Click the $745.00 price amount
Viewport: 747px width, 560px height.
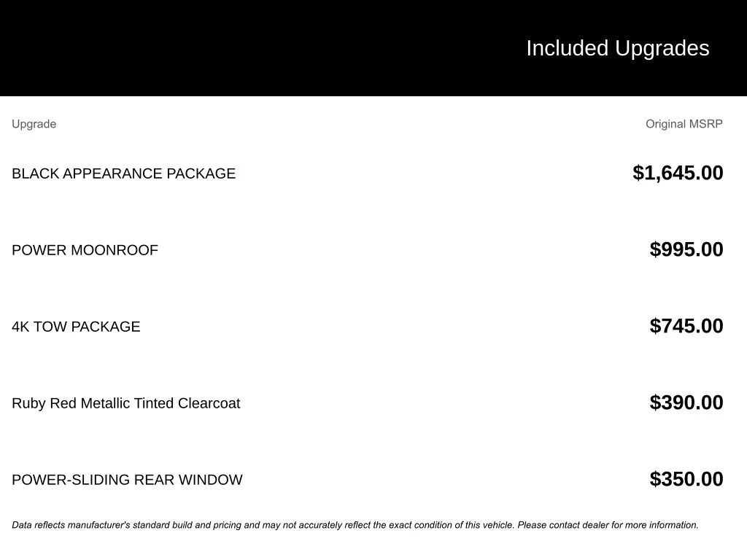[x=686, y=326]
